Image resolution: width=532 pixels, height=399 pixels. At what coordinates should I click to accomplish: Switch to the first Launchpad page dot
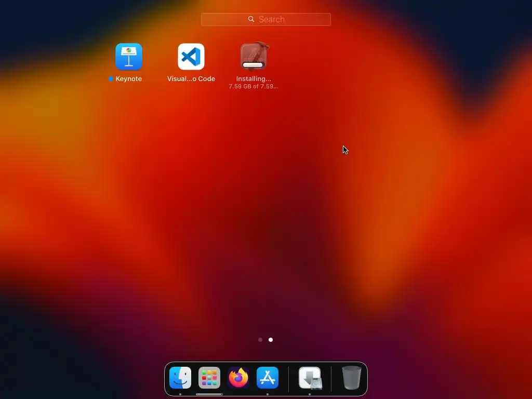pos(260,340)
